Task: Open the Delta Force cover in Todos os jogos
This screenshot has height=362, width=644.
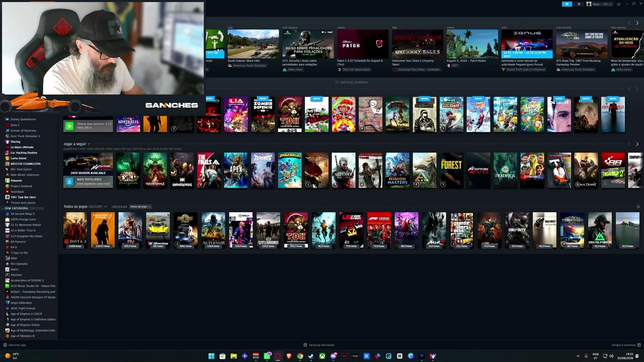Action: click(x=600, y=230)
